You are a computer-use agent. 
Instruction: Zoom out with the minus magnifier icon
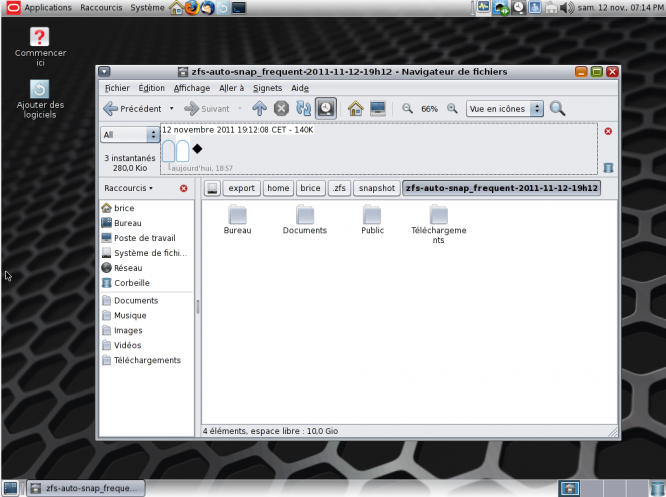click(x=408, y=108)
